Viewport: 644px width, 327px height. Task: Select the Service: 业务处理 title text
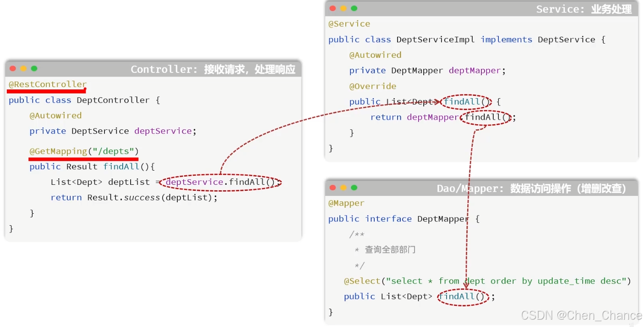click(584, 9)
